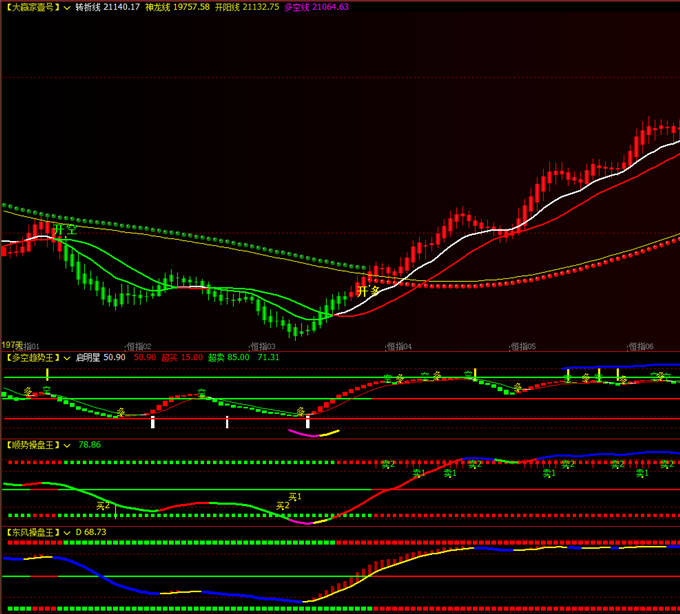Click the 大赢家壹号 indicator title
680x614 pixels.
coord(31,7)
